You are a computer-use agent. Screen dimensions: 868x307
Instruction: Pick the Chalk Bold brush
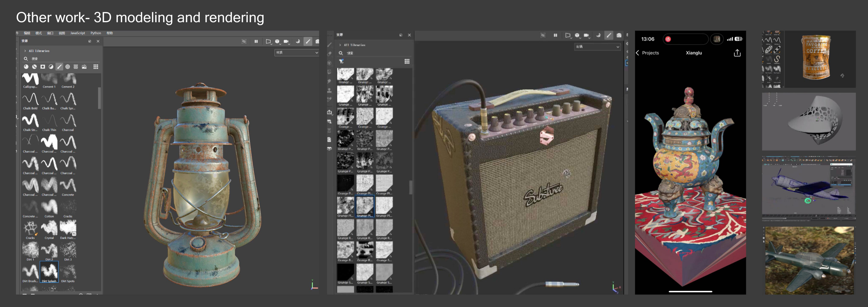pos(30,101)
